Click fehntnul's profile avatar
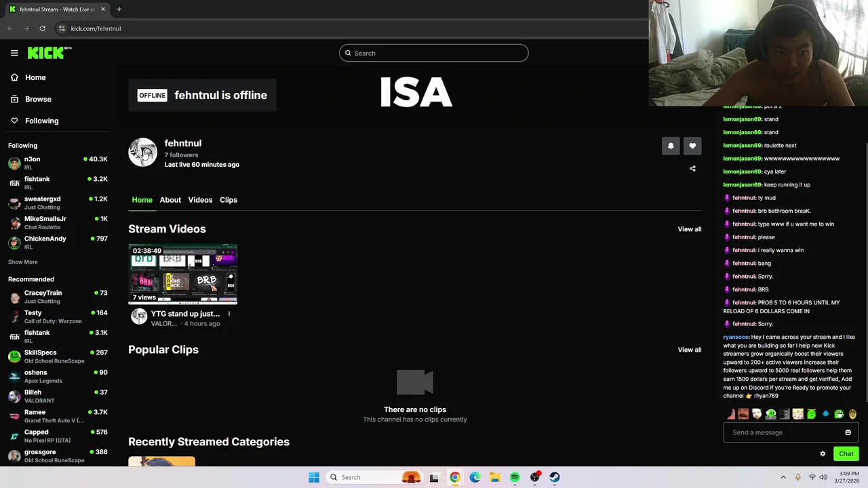 coord(142,152)
